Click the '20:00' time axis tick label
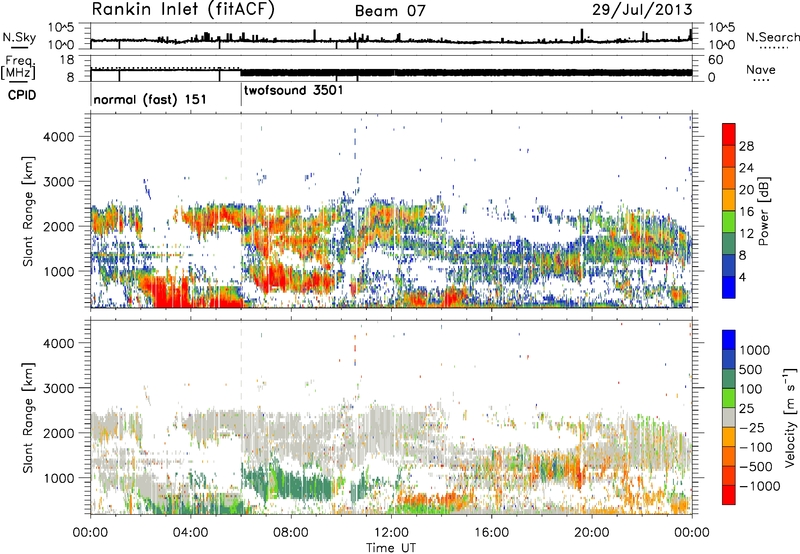Image resolution: width=800 pixels, height=554 pixels. [592, 533]
